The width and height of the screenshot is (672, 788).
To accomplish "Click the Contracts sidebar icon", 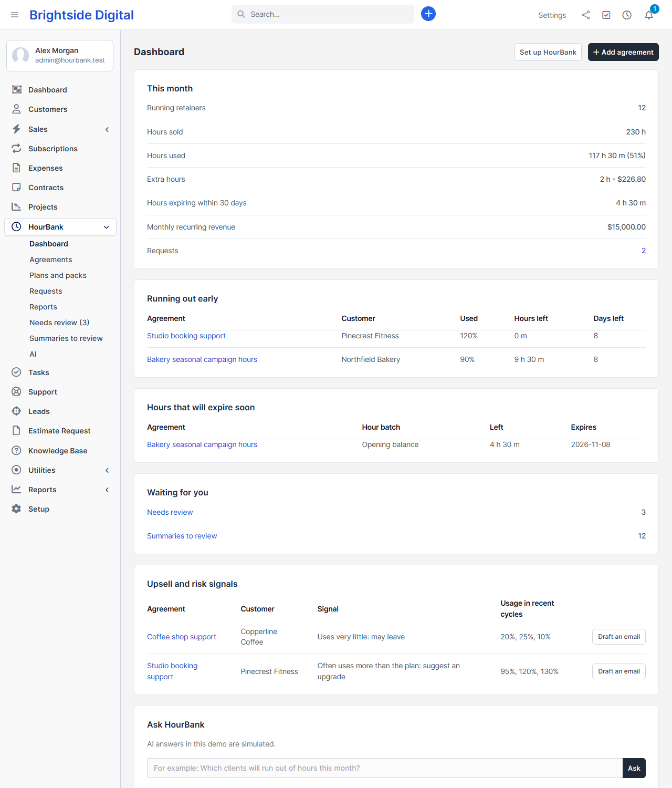I will (x=17, y=188).
